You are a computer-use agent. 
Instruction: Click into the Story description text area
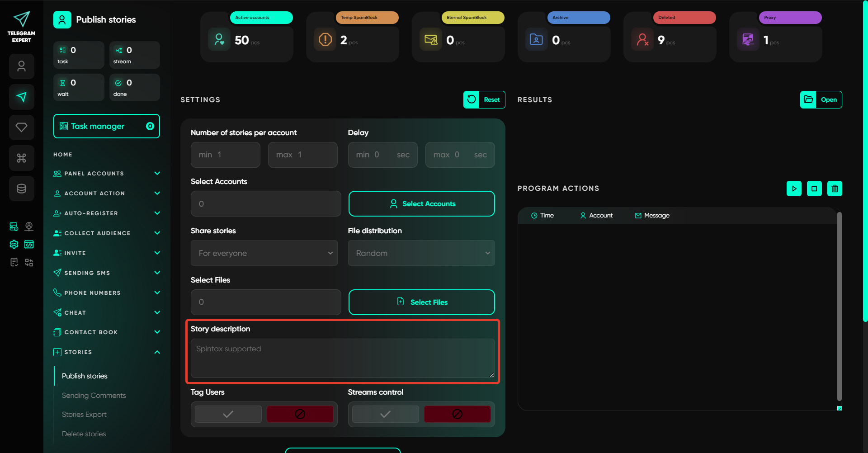click(342, 358)
